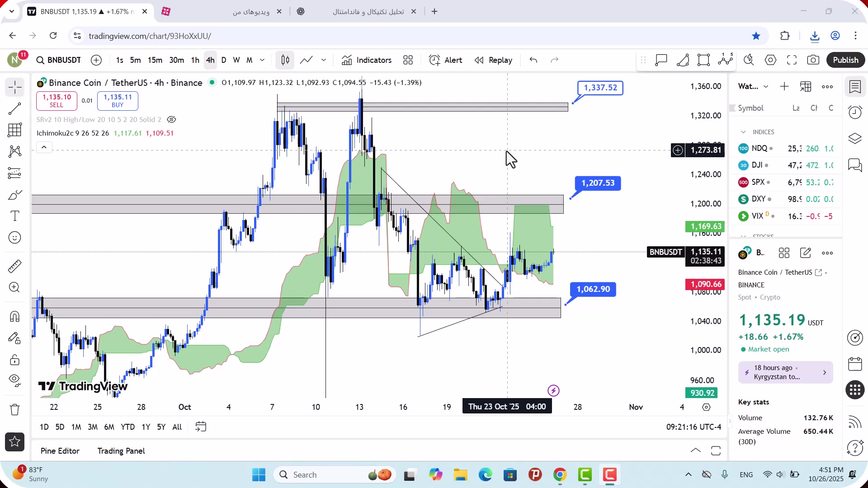868x488 pixels.
Task: Set range to YTD
Action: [127, 427]
